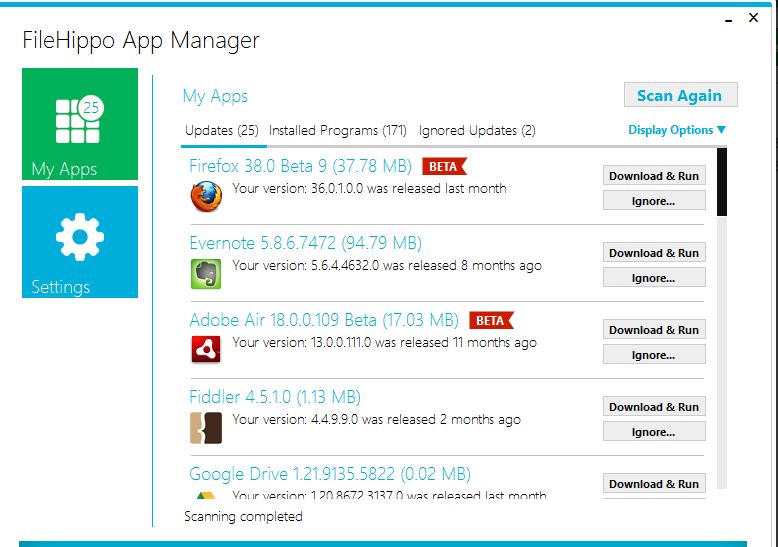
Task: Open Fiddler 4.5.1.0 title link
Action: pyautogui.click(x=275, y=397)
